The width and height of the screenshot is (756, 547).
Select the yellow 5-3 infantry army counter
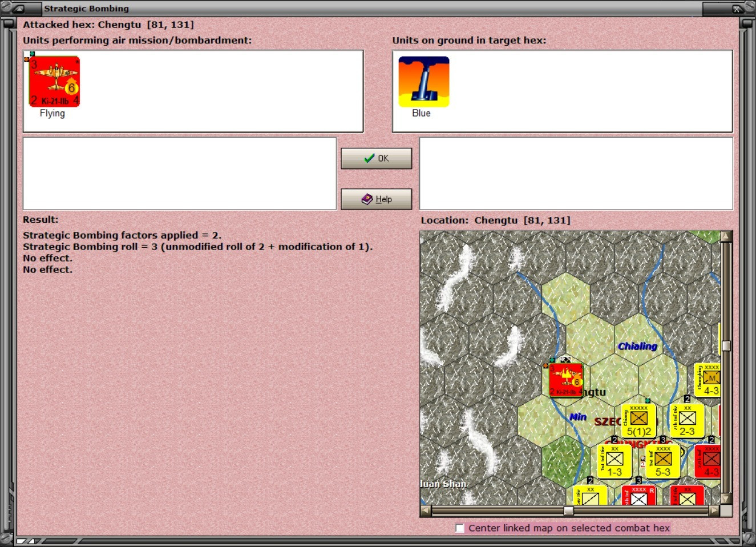click(663, 461)
